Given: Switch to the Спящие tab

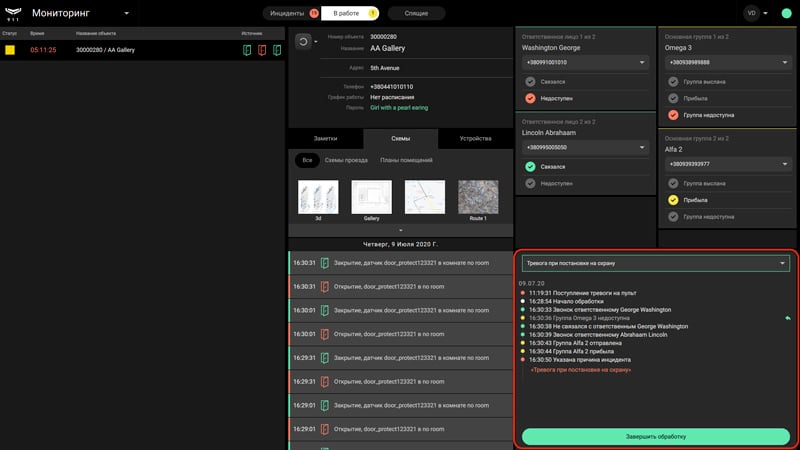Looking at the screenshot, I should coord(416,13).
